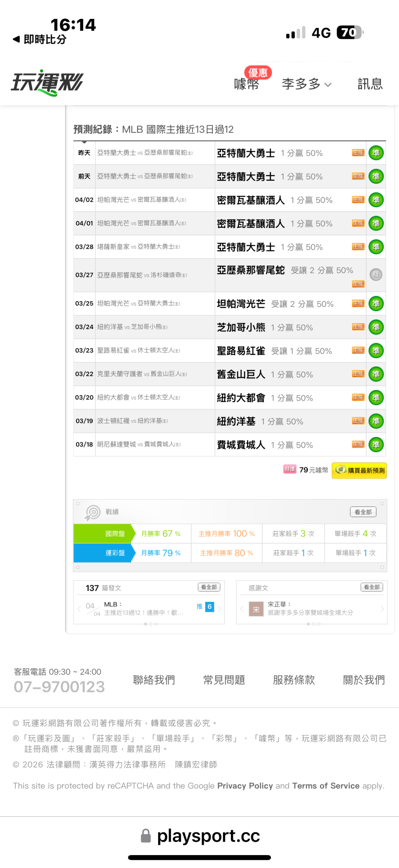The image size is (399, 868).
Task: Click the 特價 tag beside 79元噱幣
Action: point(290,469)
